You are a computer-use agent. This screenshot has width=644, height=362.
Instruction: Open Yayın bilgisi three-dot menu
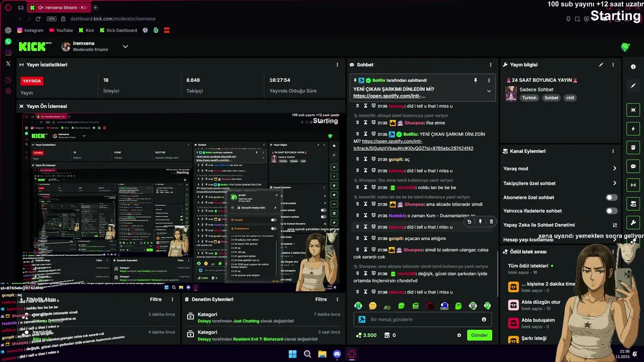(x=613, y=65)
